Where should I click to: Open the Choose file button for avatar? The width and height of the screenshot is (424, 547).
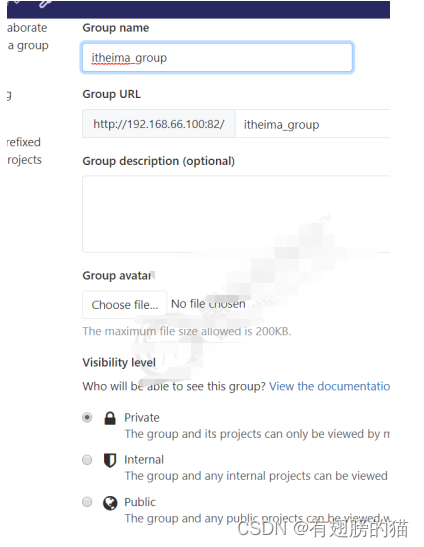125,305
